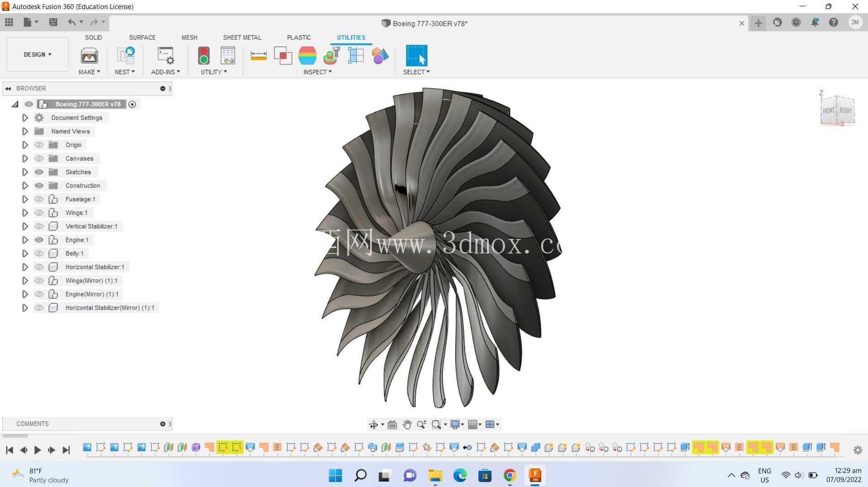Switch to the MESH tab
Screen dimensions: 868x487
click(x=189, y=38)
